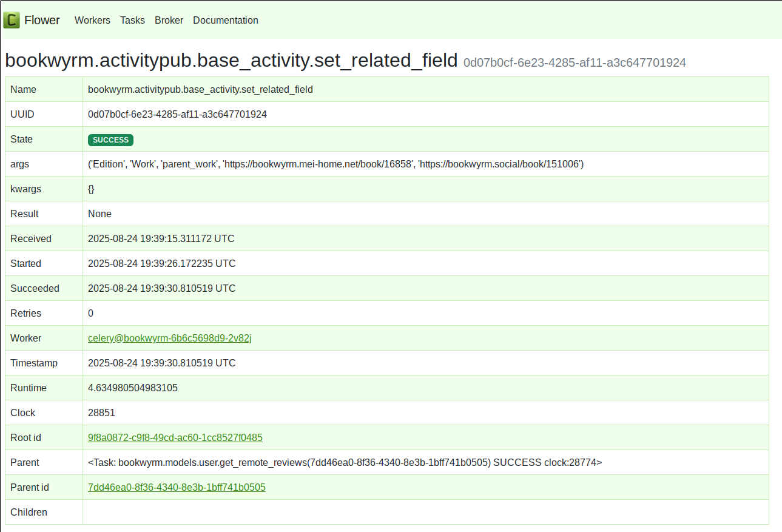Click the Flower brand name text
Viewport: 782px width, 532px height.
coord(42,19)
